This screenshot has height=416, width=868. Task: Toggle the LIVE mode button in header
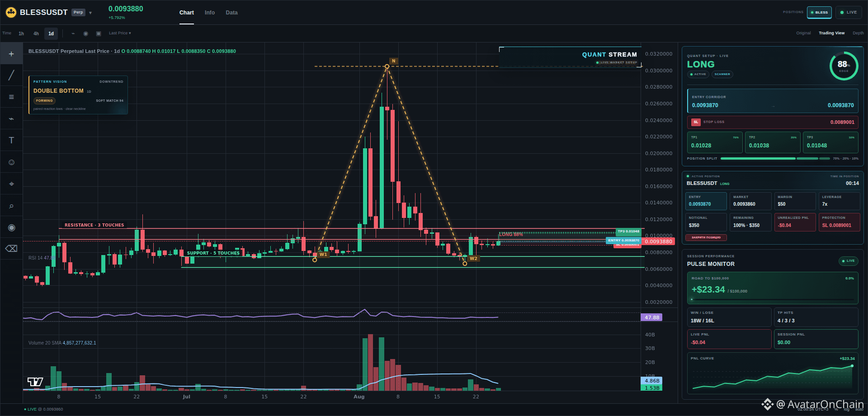click(849, 12)
